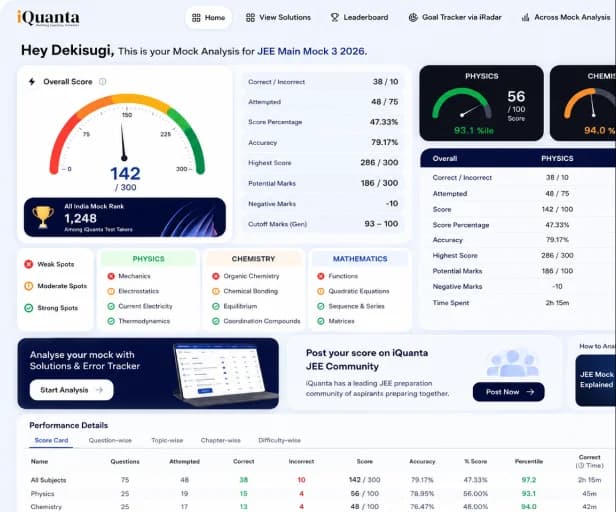
Task: Open the Mechanics weak topic
Action: [129, 276]
